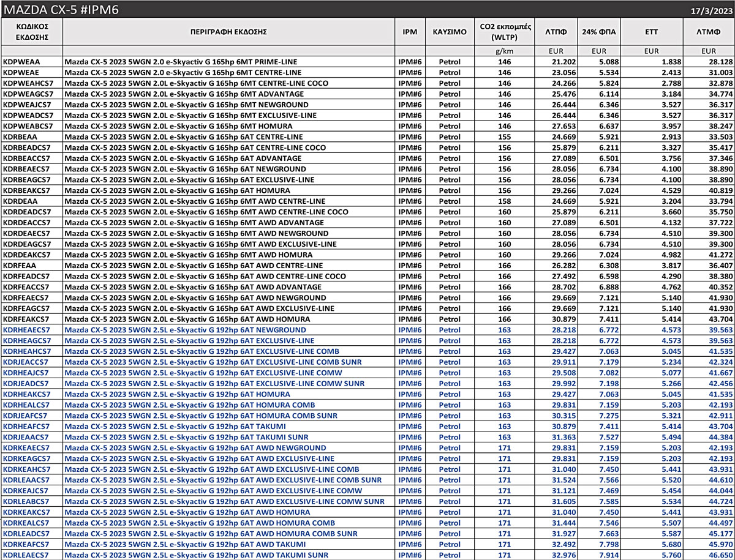
Task: Click the 'g/km' unit cell
Action: pyautogui.click(x=505, y=51)
